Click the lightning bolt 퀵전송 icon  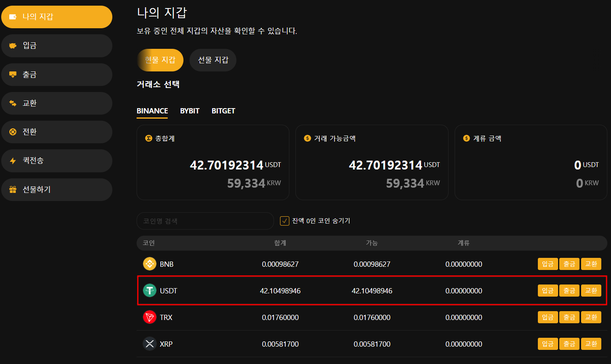click(x=13, y=161)
